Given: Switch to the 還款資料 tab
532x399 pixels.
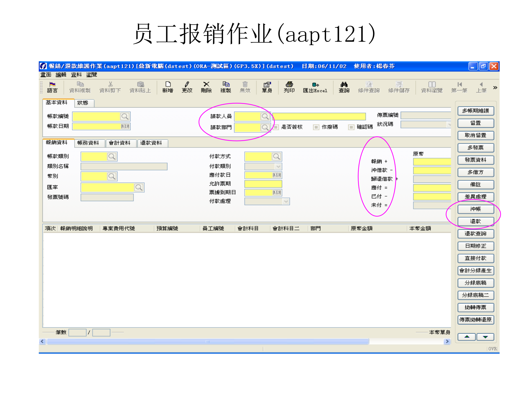Looking at the screenshot, I should pos(152,143).
